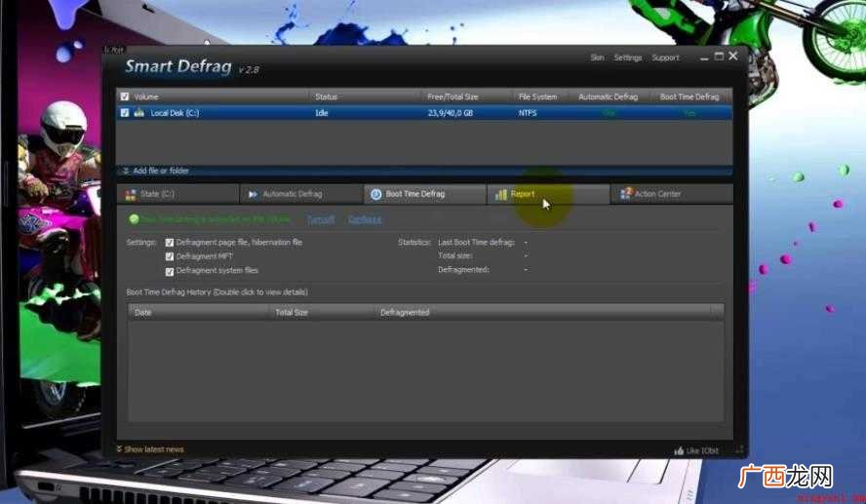Click the Last Boot Time defrag label
The height and width of the screenshot is (504, 866).
[x=476, y=243]
